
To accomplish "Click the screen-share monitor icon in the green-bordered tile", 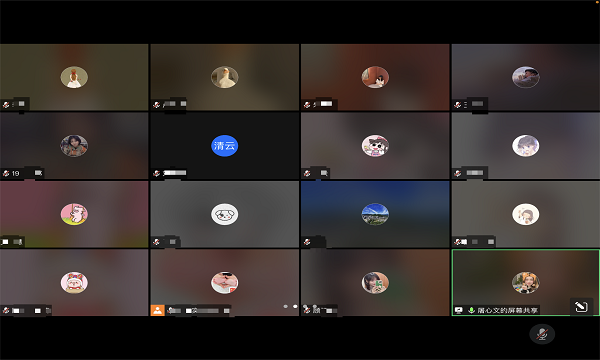I will [459, 310].
